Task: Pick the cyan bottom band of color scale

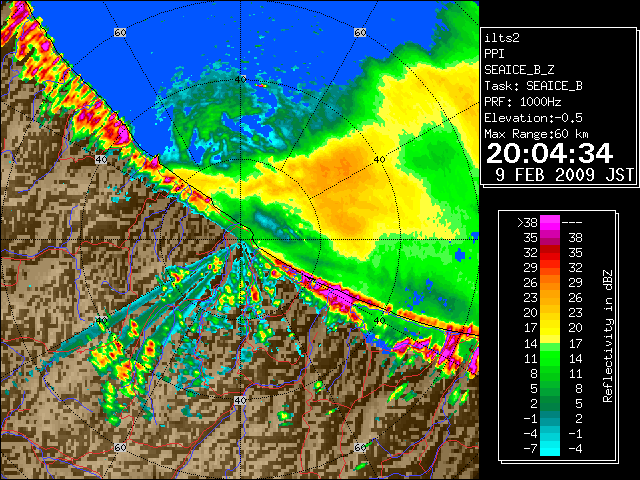Action: coord(550,449)
